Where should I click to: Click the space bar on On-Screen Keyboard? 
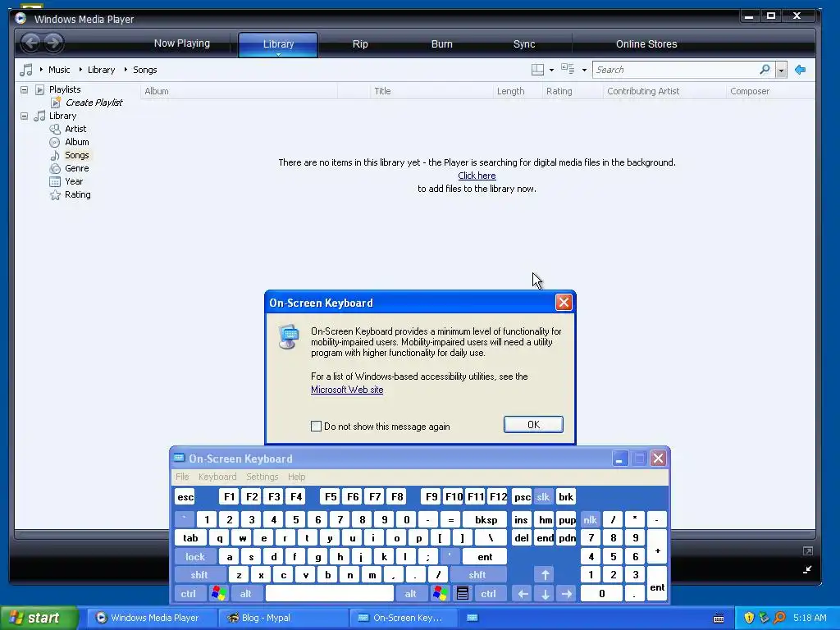(330, 594)
